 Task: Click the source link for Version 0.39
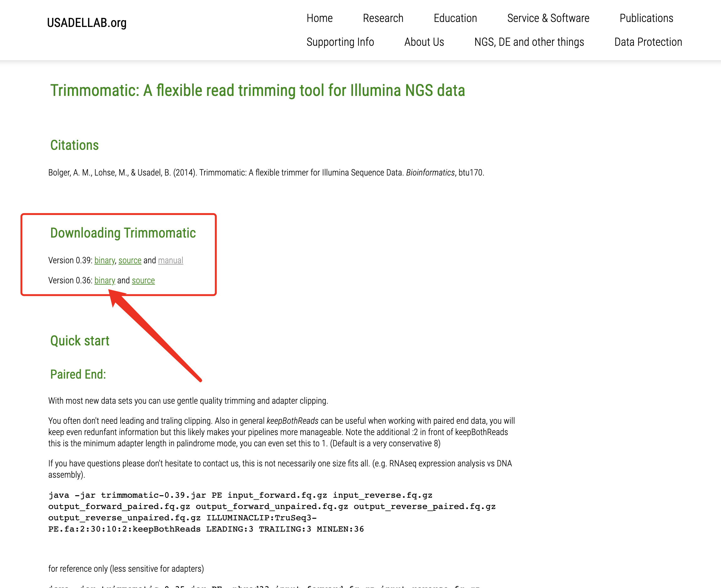tap(129, 260)
